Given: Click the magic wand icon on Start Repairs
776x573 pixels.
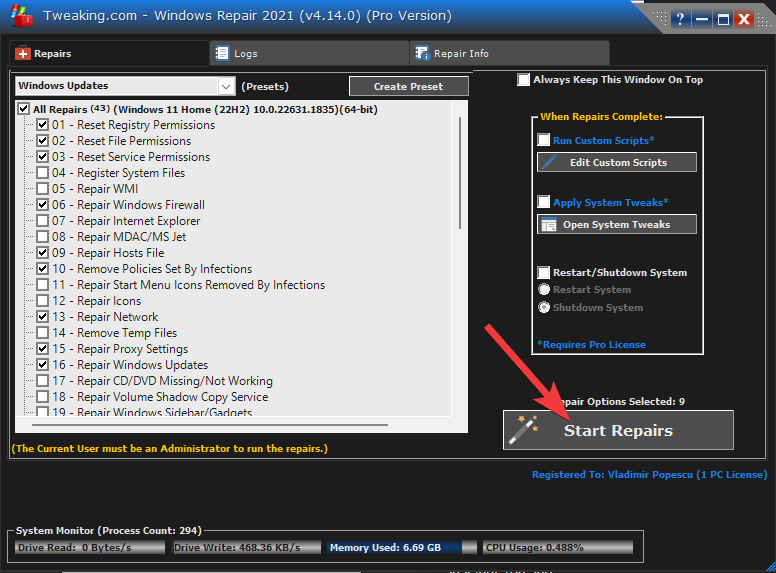Looking at the screenshot, I should coord(521,430).
